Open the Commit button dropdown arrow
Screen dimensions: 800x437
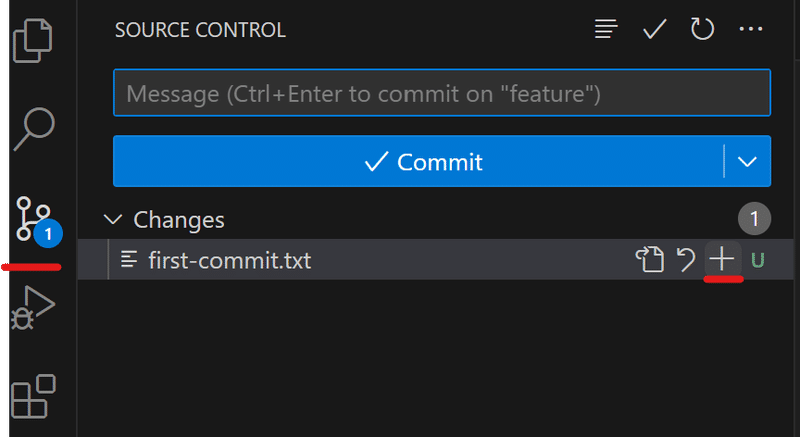pyautogui.click(x=747, y=161)
